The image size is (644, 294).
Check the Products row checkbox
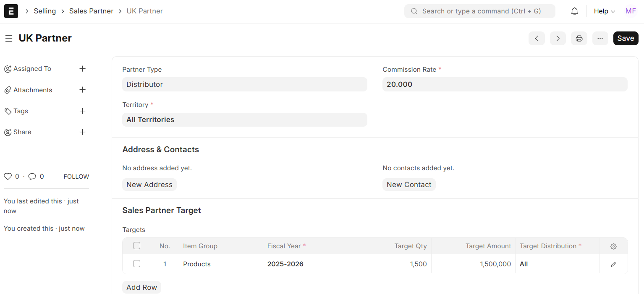(136, 264)
